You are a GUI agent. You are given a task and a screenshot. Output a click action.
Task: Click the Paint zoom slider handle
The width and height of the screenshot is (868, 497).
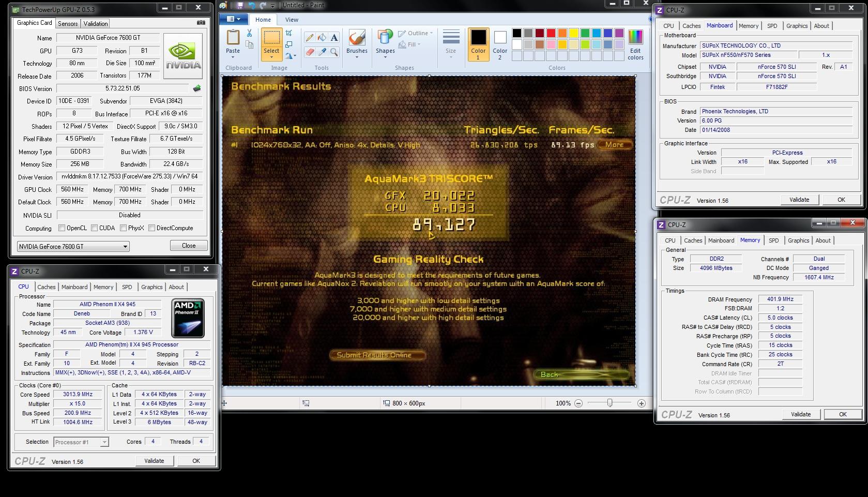click(610, 403)
